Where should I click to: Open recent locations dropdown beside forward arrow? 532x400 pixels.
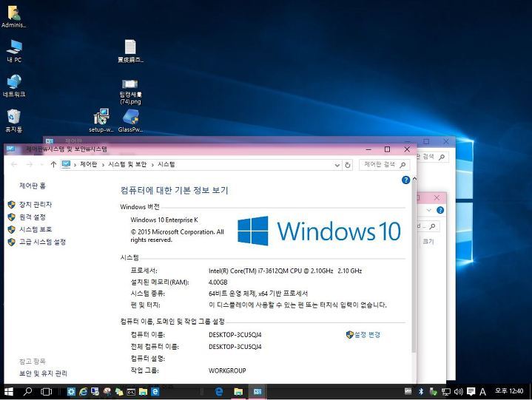tap(41, 165)
